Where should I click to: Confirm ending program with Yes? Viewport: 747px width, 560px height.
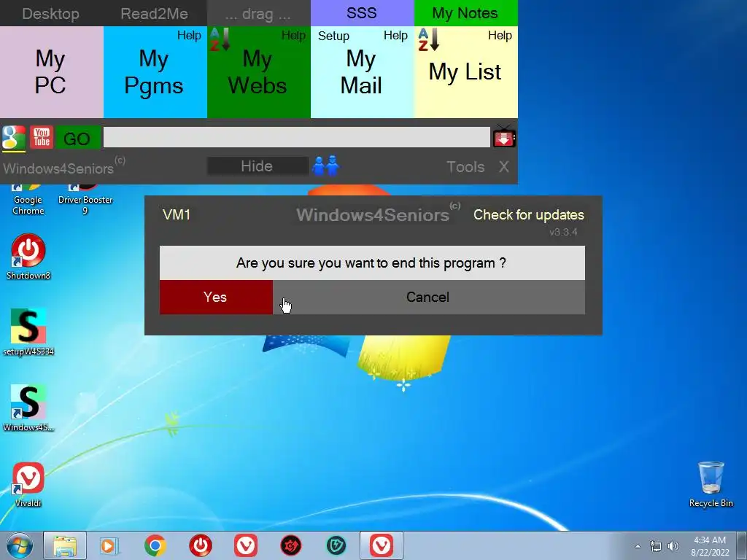click(216, 297)
